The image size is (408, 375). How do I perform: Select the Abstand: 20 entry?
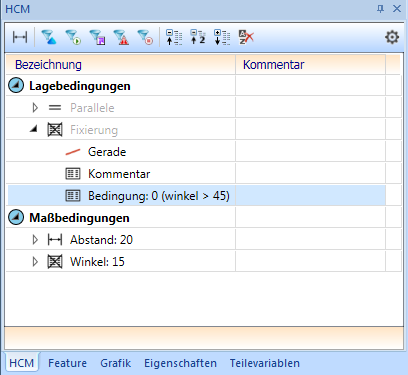coord(101,240)
